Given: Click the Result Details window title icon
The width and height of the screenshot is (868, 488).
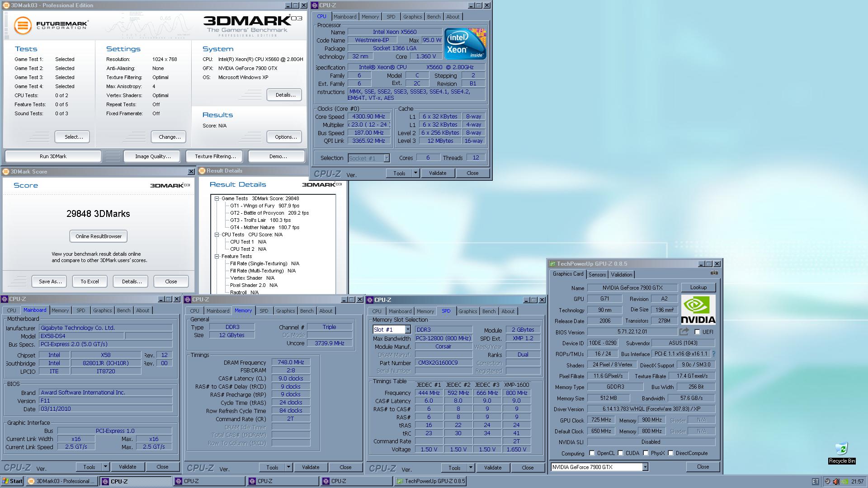Looking at the screenshot, I should 202,171.
